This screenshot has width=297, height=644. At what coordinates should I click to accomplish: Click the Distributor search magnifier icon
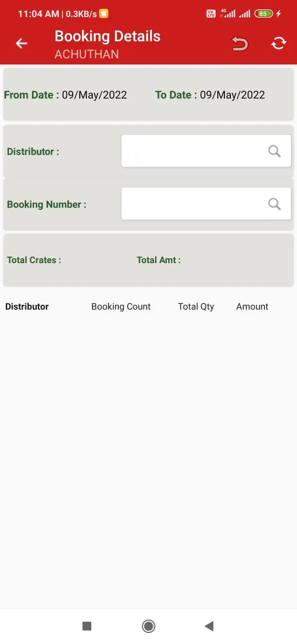(x=274, y=151)
